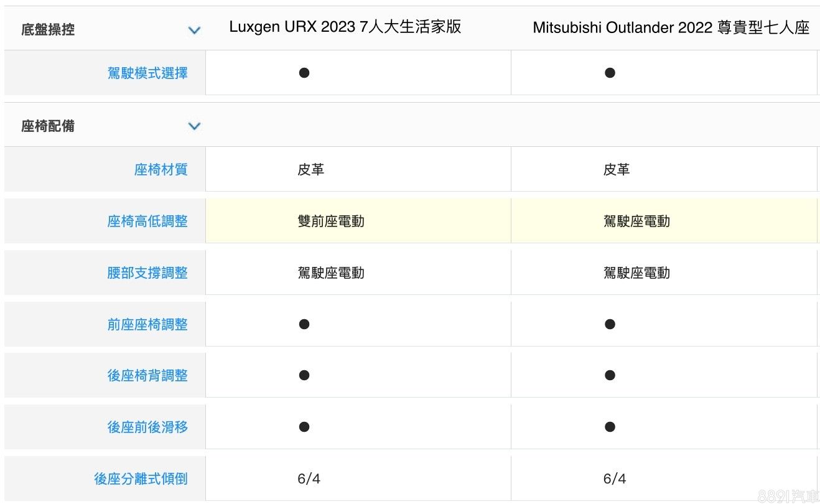Open the 後座分離式傾倒 link
The height and width of the screenshot is (504, 820).
pos(141,479)
